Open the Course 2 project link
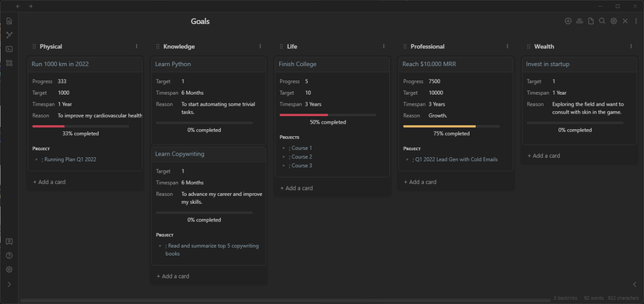The height and width of the screenshot is (304, 644). [x=302, y=157]
